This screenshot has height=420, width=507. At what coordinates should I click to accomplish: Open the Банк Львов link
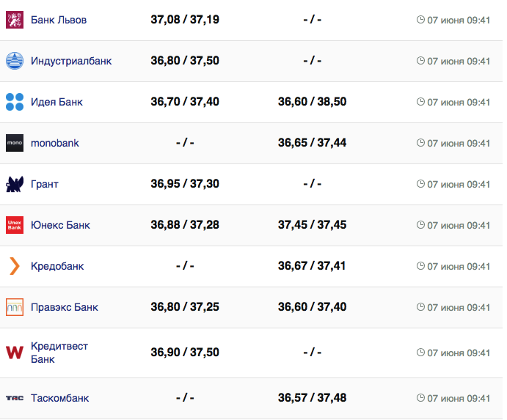coord(59,20)
